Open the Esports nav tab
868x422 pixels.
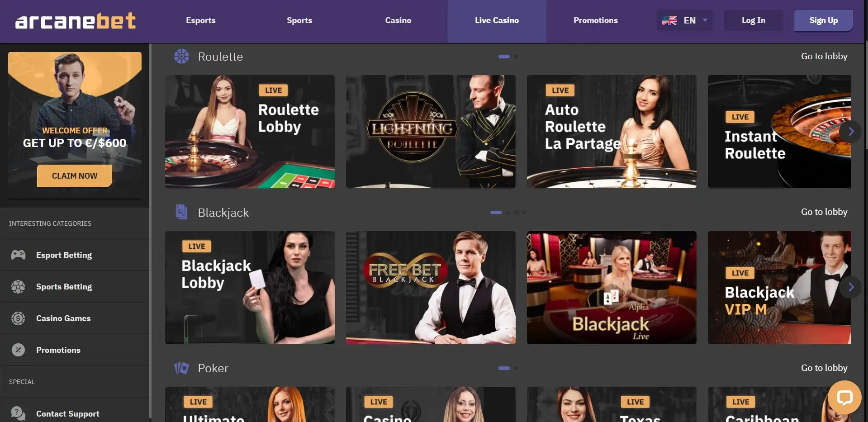click(201, 20)
